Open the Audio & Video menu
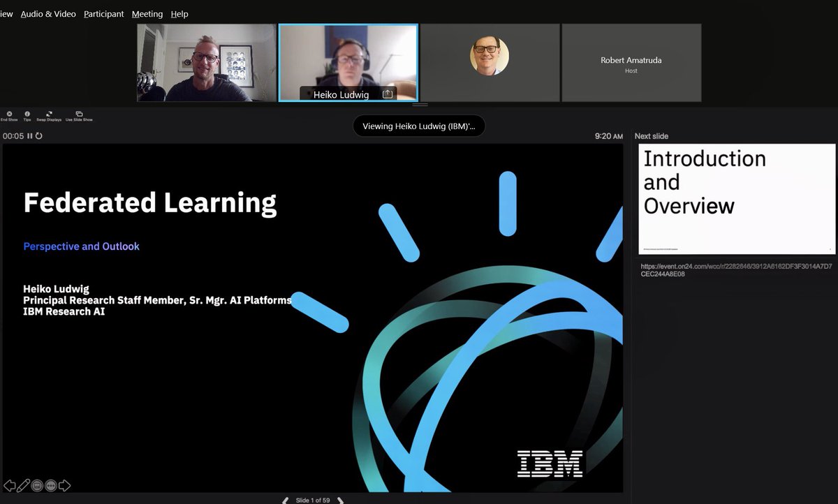The width and height of the screenshot is (838, 504). tap(48, 14)
